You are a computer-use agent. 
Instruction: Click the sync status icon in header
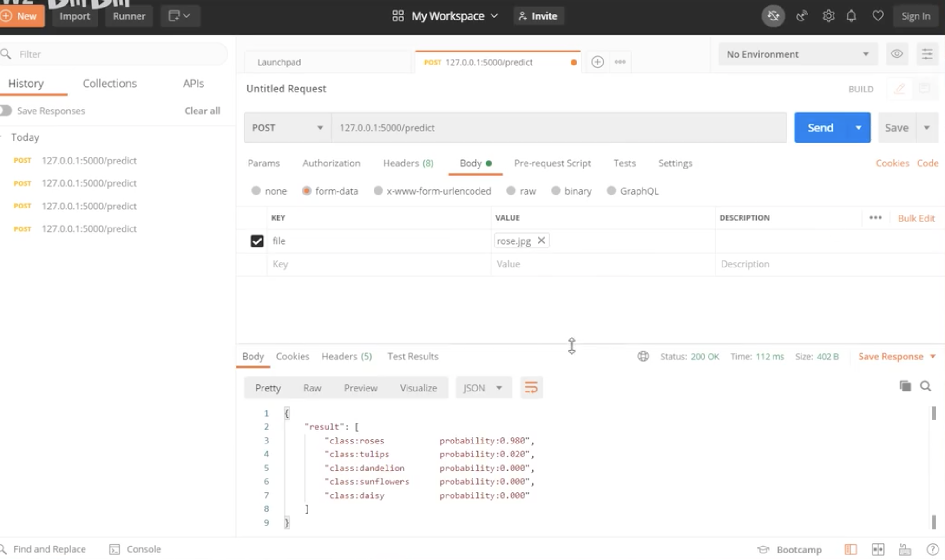773,16
